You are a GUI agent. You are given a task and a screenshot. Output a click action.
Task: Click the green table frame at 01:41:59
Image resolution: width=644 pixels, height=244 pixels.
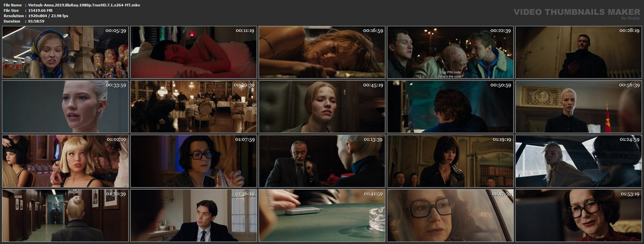(x=322, y=215)
